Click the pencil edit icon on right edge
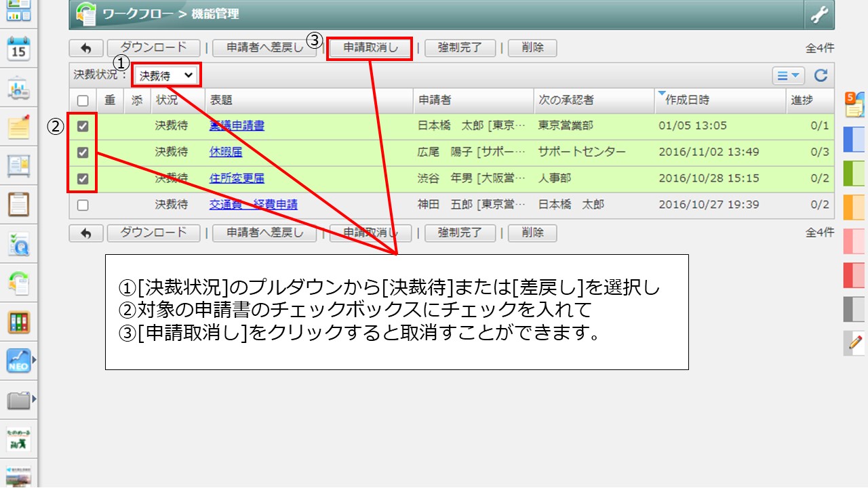This screenshot has width=868, height=488. 856,343
